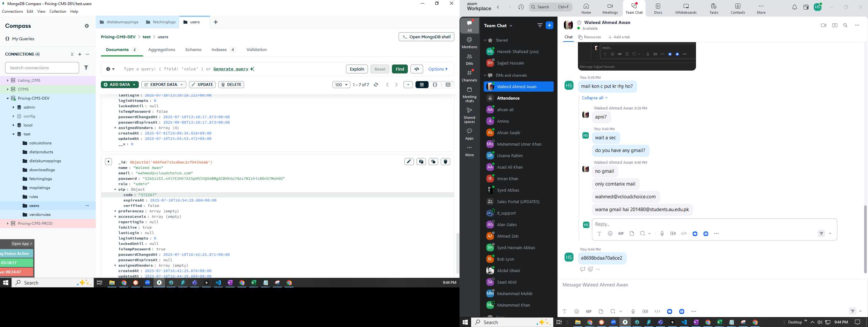Image resolution: width=868 pixels, height=327 pixels.
Task: Expand the accessLevels Array field
Action: click(115, 217)
